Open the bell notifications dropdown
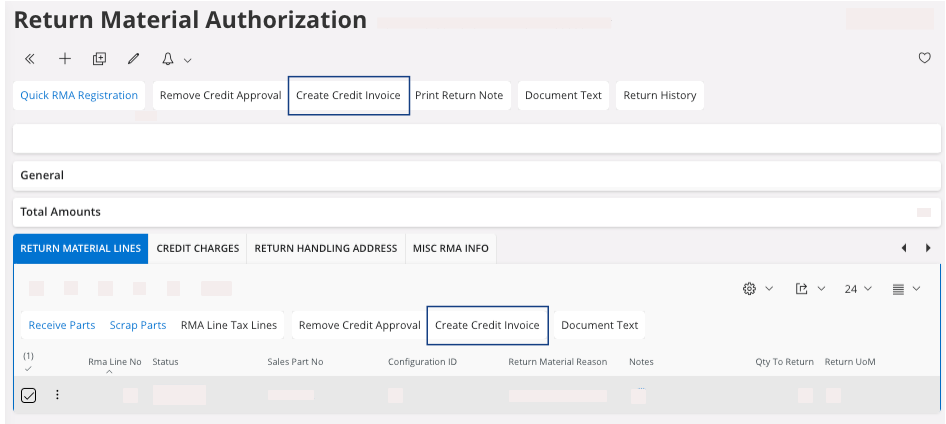The width and height of the screenshot is (946, 424). [x=175, y=59]
